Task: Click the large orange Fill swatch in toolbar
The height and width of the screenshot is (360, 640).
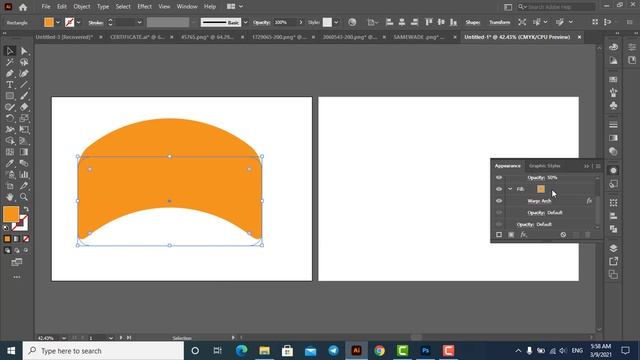Action: pyautogui.click(x=11, y=214)
